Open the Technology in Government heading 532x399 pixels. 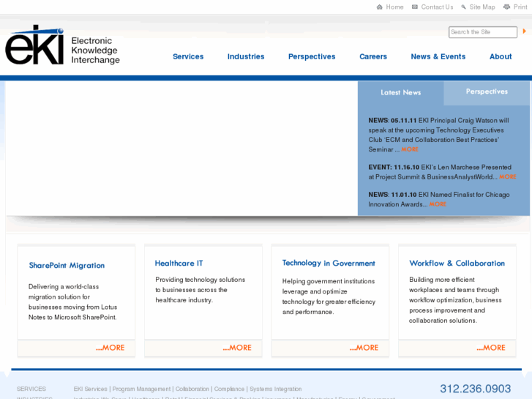(x=329, y=263)
